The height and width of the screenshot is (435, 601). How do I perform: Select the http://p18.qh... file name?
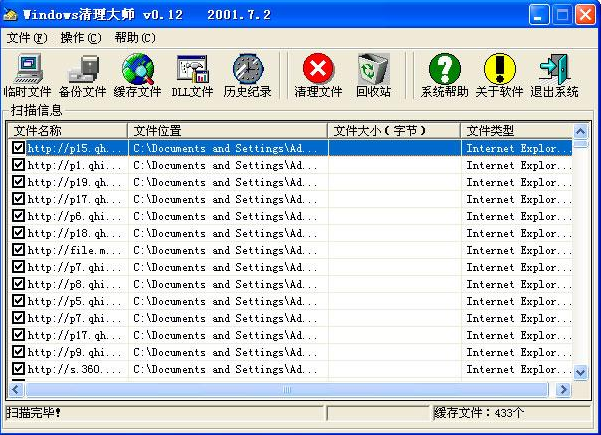(75, 233)
